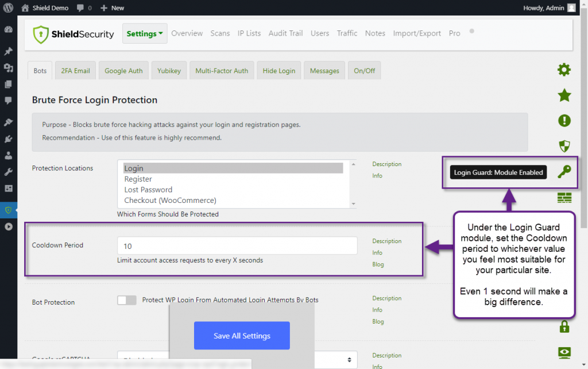Open general settings gear module icon
This screenshot has width=588, height=369.
click(564, 70)
